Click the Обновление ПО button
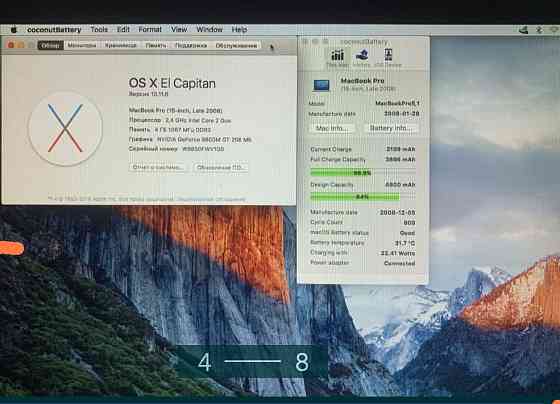This screenshot has width=560, height=404. coord(221,167)
